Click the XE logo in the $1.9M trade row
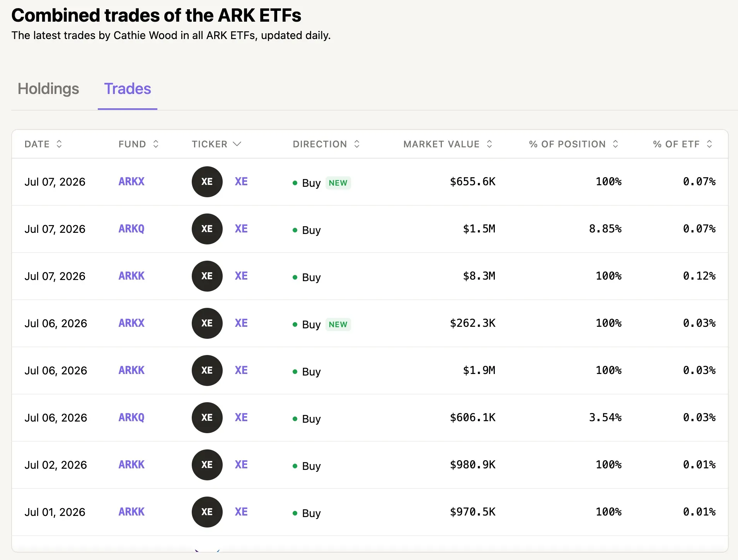This screenshot has height=560, width=738. coord(207,370)
